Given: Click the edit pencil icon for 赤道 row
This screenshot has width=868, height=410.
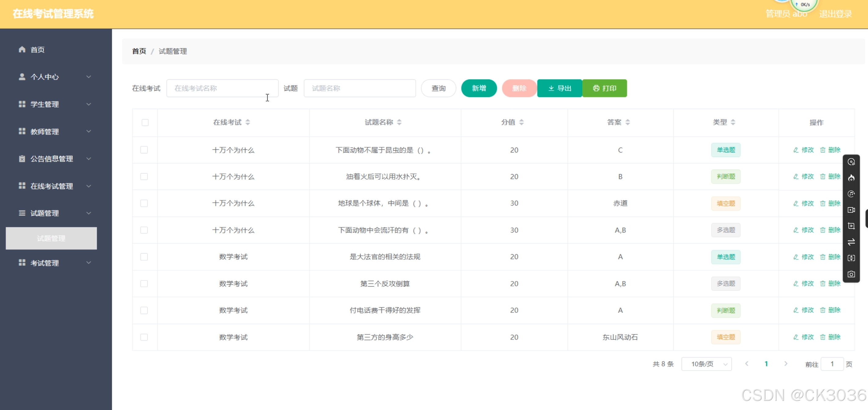Looking at the screenshot, I should coord(796,203).
